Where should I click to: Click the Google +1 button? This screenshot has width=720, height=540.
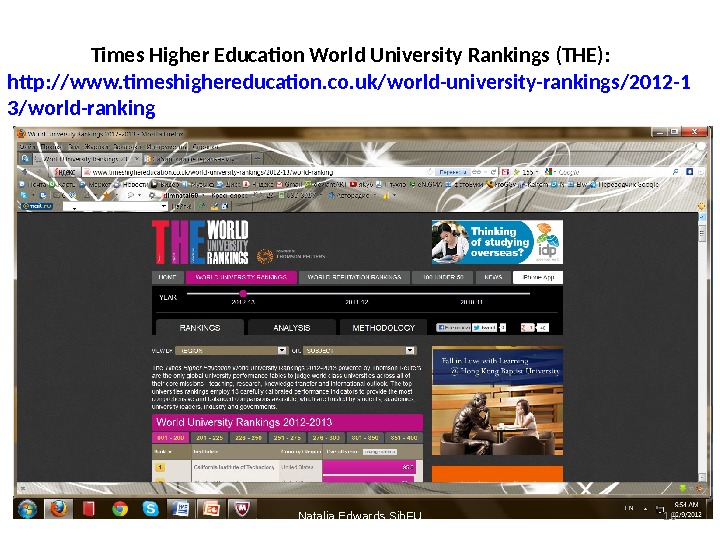pyautogui.click(x=528, y=327)
